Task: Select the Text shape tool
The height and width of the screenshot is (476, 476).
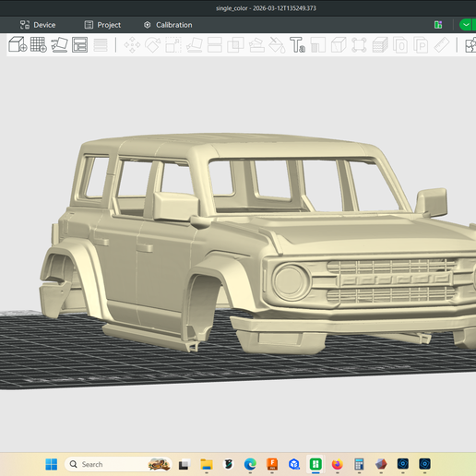Action: (x=297, y=45)
